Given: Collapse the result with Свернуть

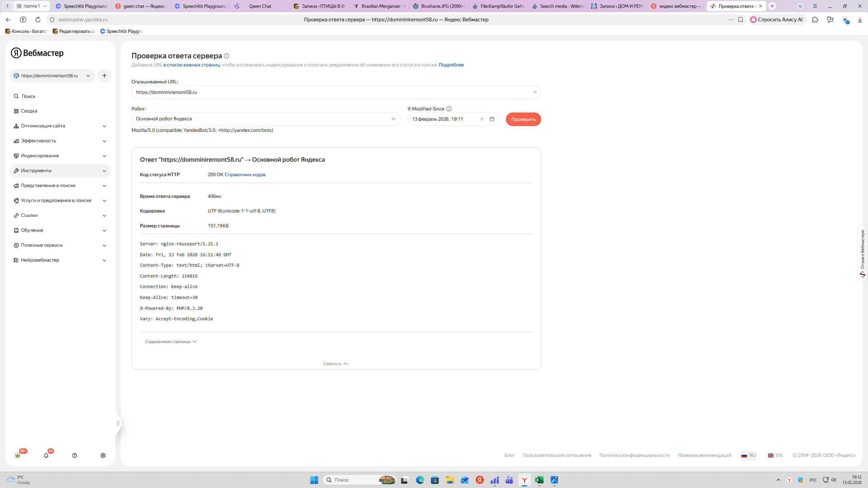Looking at the screenshot, I should point(335,364).
